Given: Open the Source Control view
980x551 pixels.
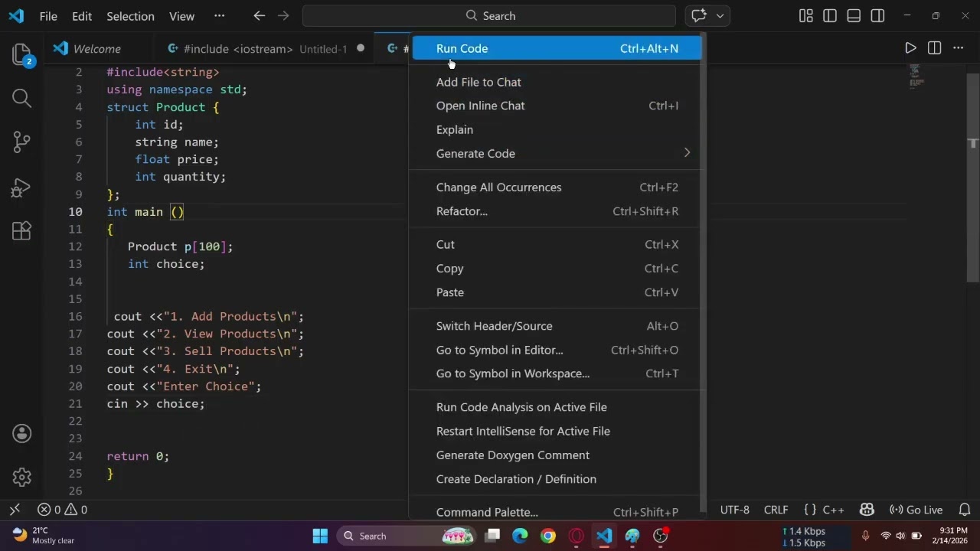Looking at the screenshot, I should click(x=21, y=142).
